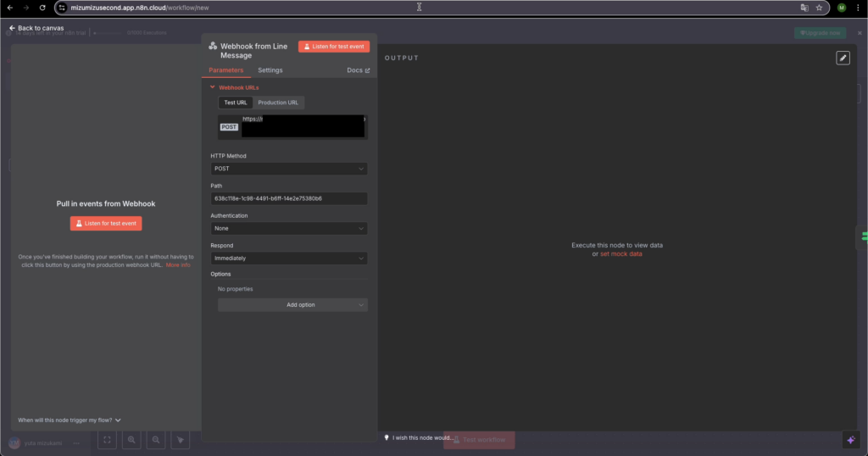
Task: Expand When will this node trigger my flow
Action: (x=70, y=420)
